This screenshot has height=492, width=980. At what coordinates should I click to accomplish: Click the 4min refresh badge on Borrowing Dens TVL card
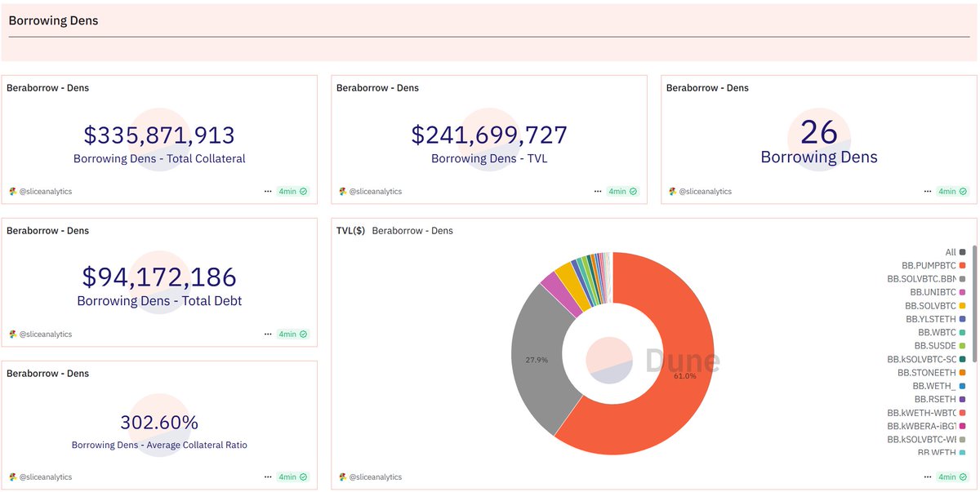(622, 192)
